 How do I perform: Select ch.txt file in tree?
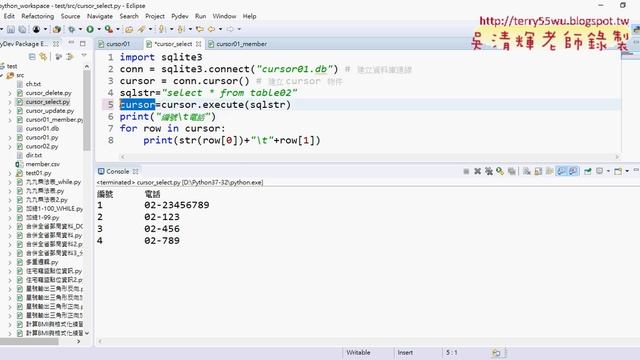[x=33, y=84]
